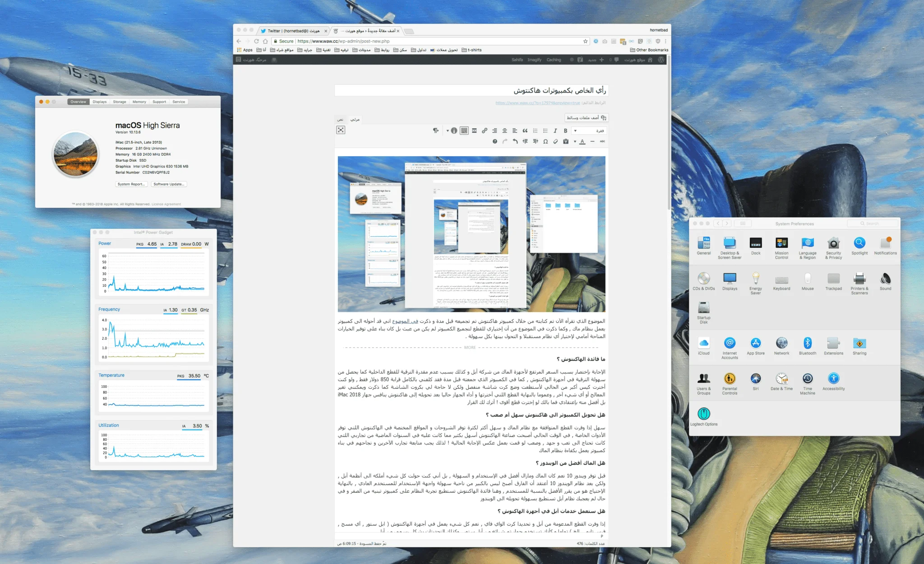Open the Displays tab in About This Mac
924x564 pixels.
pyautogui.click(x=100, y=102)
